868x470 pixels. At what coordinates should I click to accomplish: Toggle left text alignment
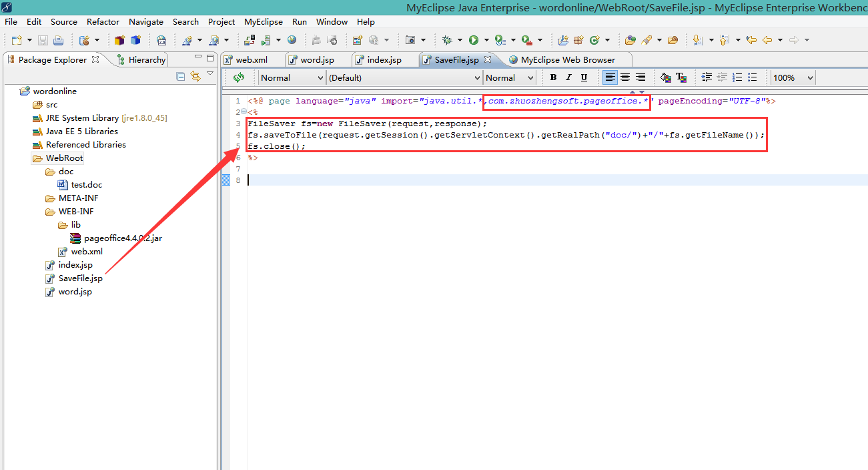point(610,77)
